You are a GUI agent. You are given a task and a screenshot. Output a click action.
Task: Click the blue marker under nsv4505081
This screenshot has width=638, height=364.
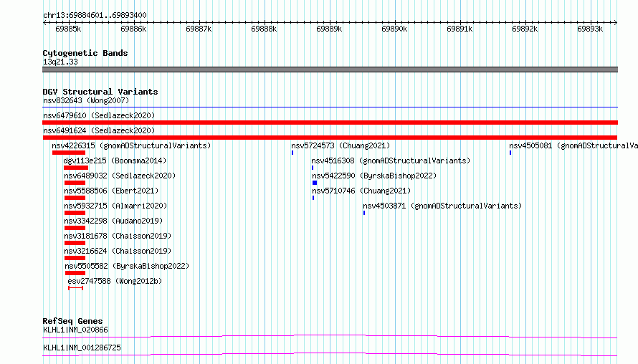pyautogui.click(x=510, y=153)
